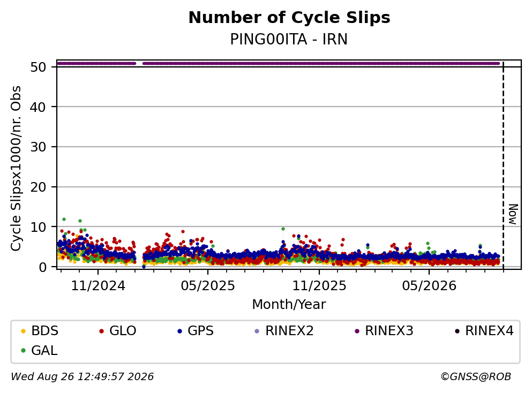The width and height of the screenshot is (532, 393).
Task: Click the 11/2025 x-axis tick label
Action: tap(319, 286)
